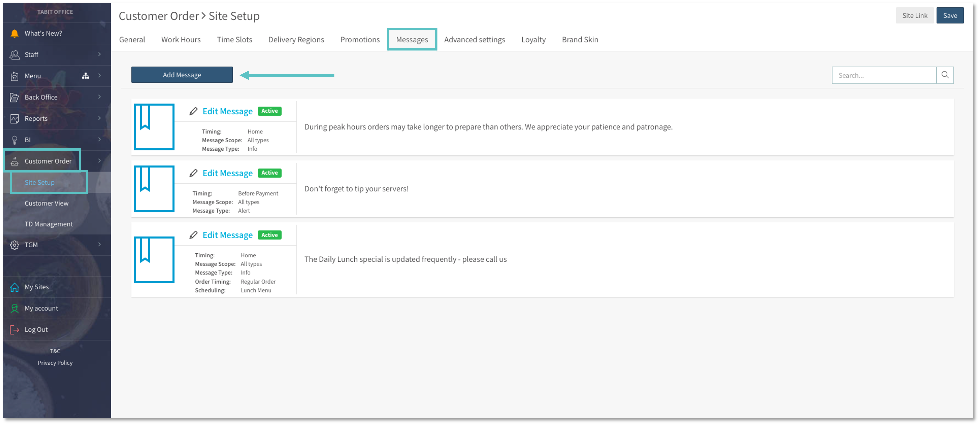Click the BI lightbulb icon
Image resolution: width=980 pixels, height=425 pixels.
pyautogui.click(x=15, y=140)
